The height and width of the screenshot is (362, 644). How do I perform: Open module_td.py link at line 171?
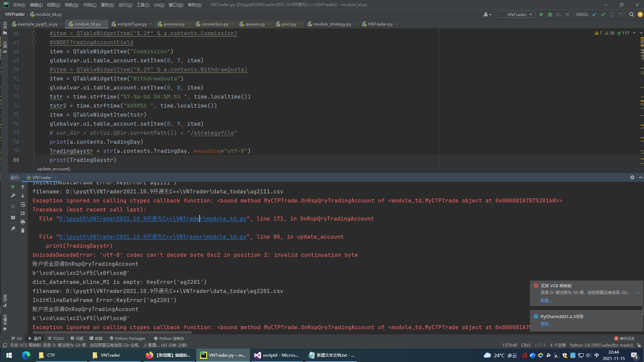[x=153, y=219]
